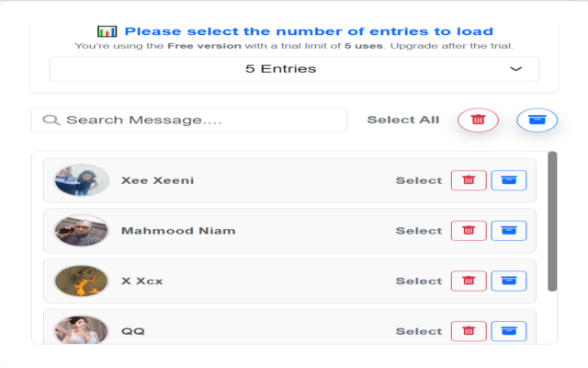Select the Mahmood Niam entry
Screen dimensions: 588x368
click(419, 231)
